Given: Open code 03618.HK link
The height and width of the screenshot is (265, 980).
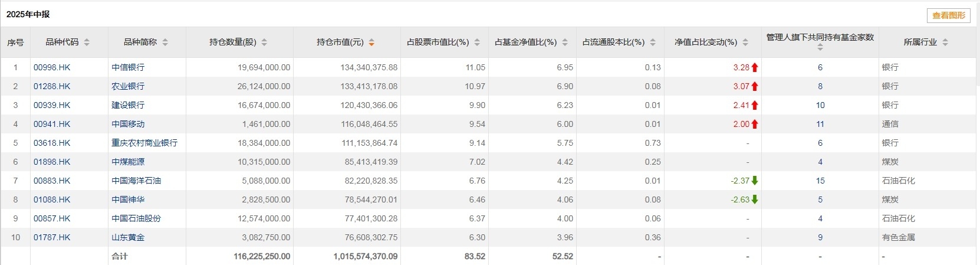Looking at the screenshot, I should pos(52,143).
